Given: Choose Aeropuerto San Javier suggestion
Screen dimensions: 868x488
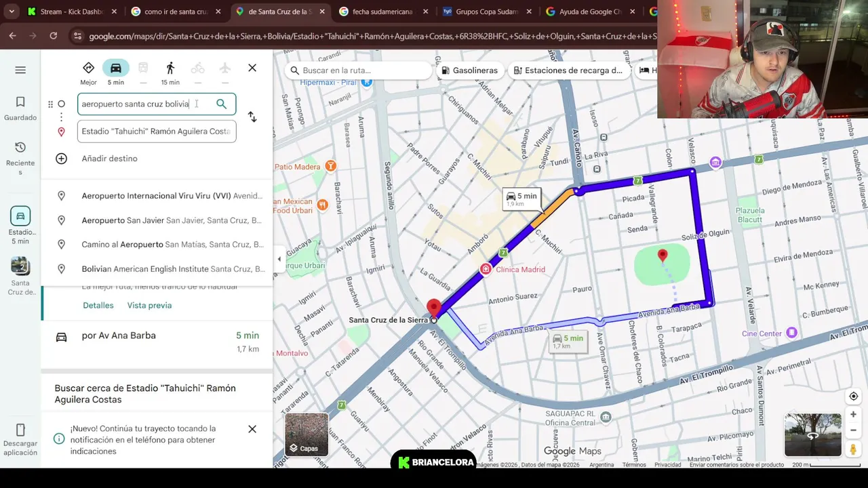Looking at the screenshot, I should [x=157, y=220].
